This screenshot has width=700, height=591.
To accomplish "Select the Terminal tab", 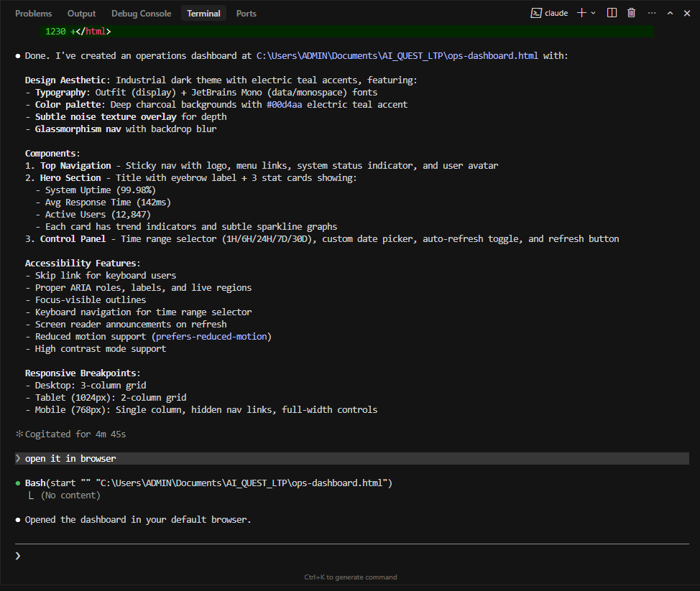I will pyautogui.click(x=203, y=14).
